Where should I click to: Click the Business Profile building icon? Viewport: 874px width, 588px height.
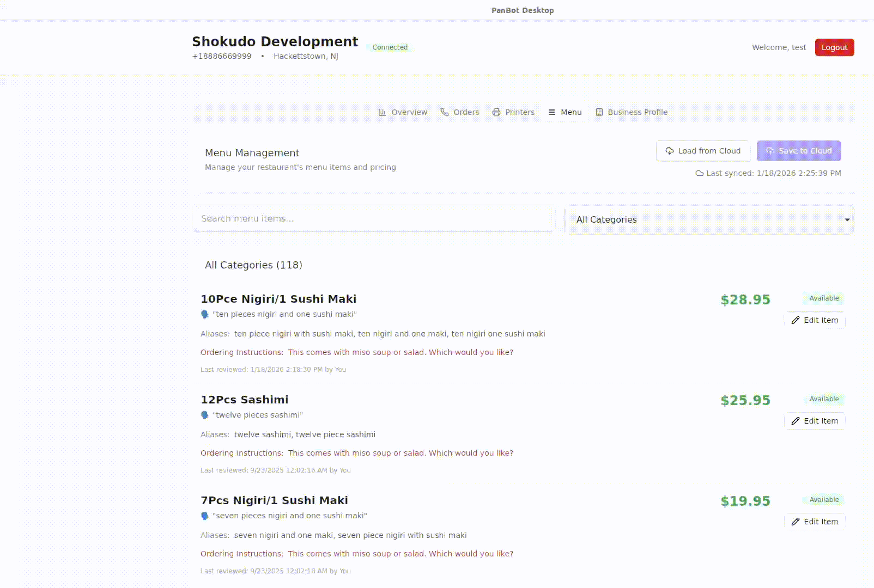pos(599,112)
